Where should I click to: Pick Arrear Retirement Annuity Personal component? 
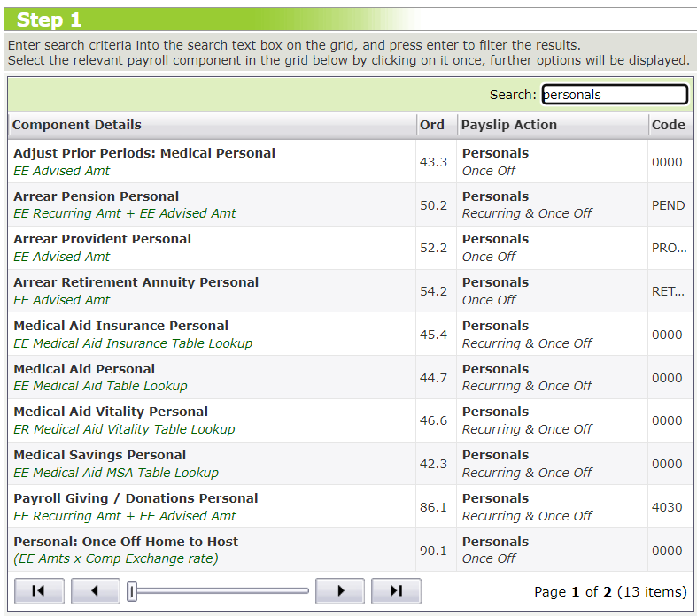point(136,282)
